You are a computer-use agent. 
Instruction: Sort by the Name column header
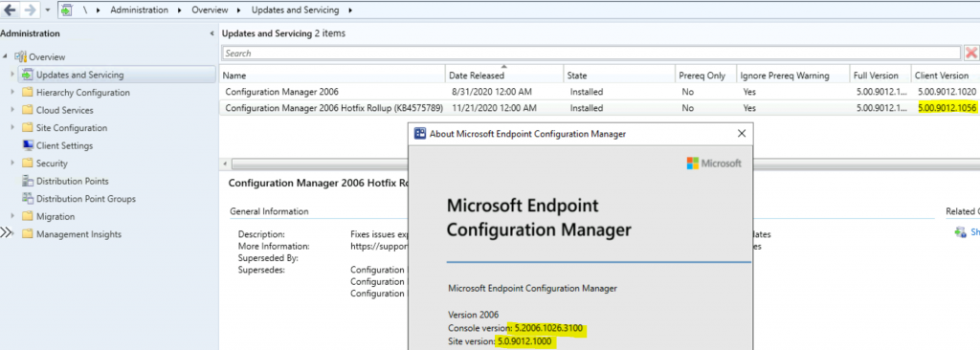(x=332, y=76)
